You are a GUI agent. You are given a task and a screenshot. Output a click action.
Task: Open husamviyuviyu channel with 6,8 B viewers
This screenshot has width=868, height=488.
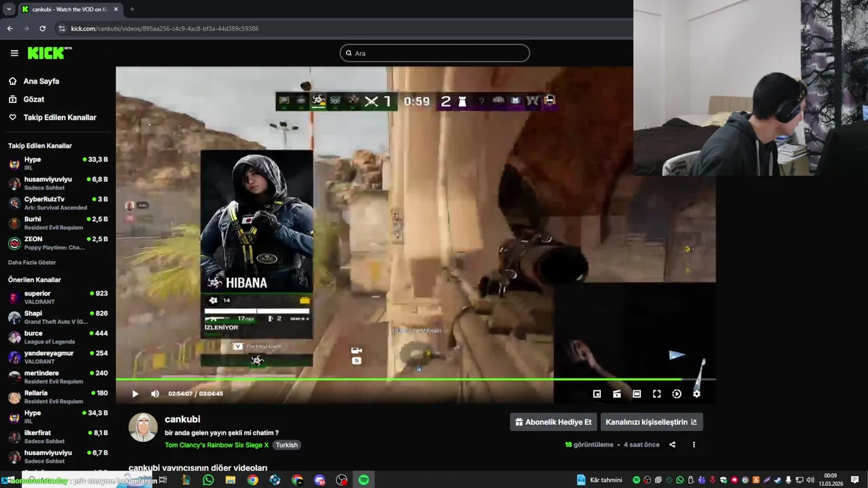point(58,183)
